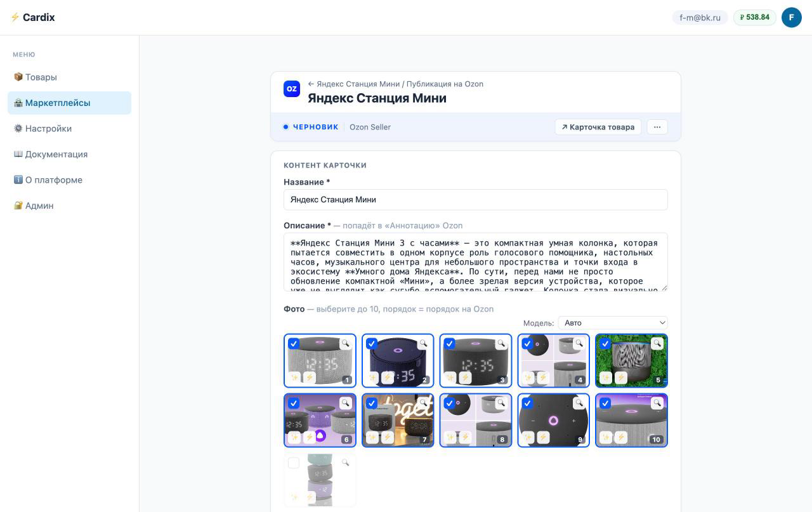Uncheck the checkbox on photo 6
Viewport: 812px width, 512px height.
point(294,404)
